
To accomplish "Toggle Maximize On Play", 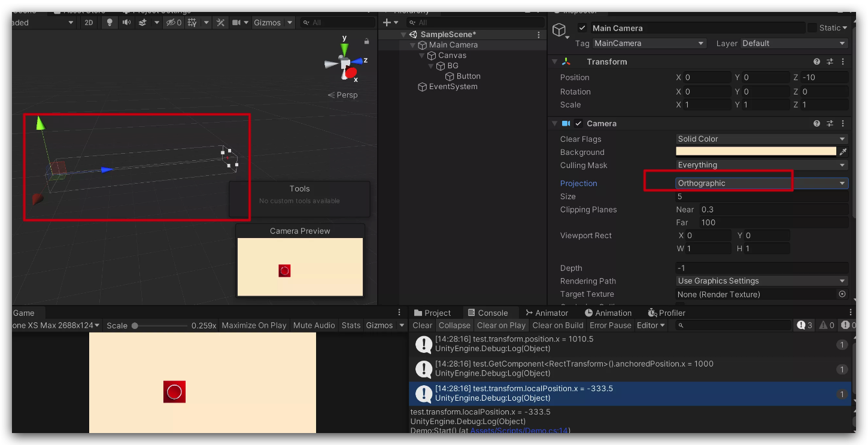I will point(254,325).
